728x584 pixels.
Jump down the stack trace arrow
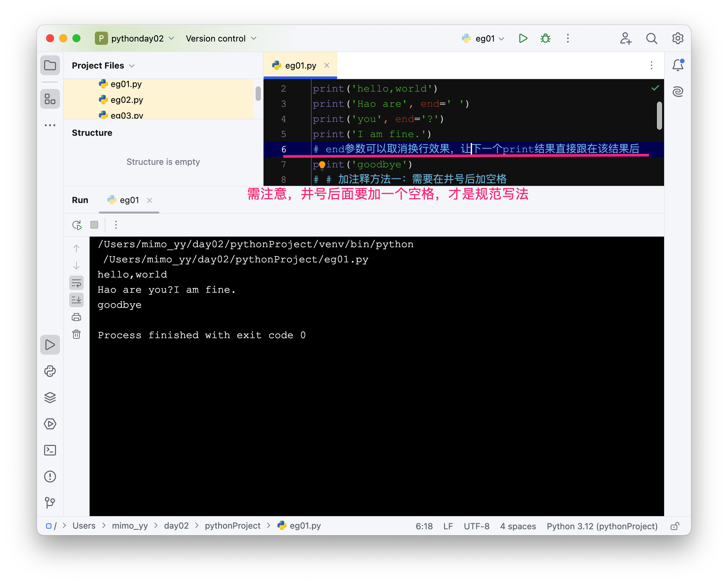click(77, 266)
